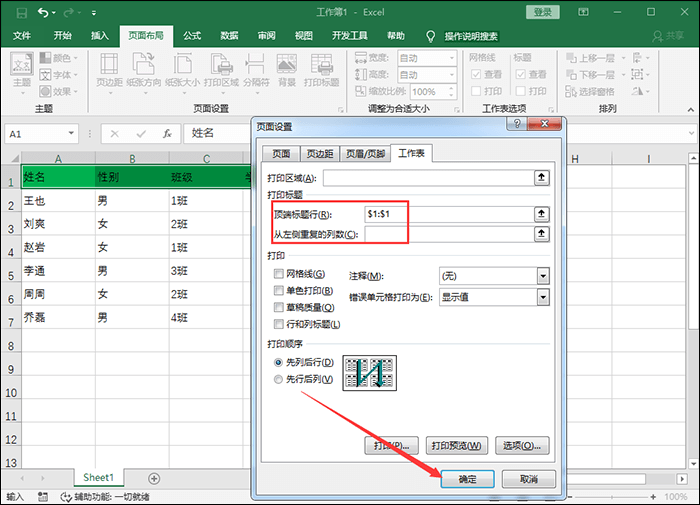Select the Sheet1 worksheet tab

pyautogui.click(x=99, y=477)
